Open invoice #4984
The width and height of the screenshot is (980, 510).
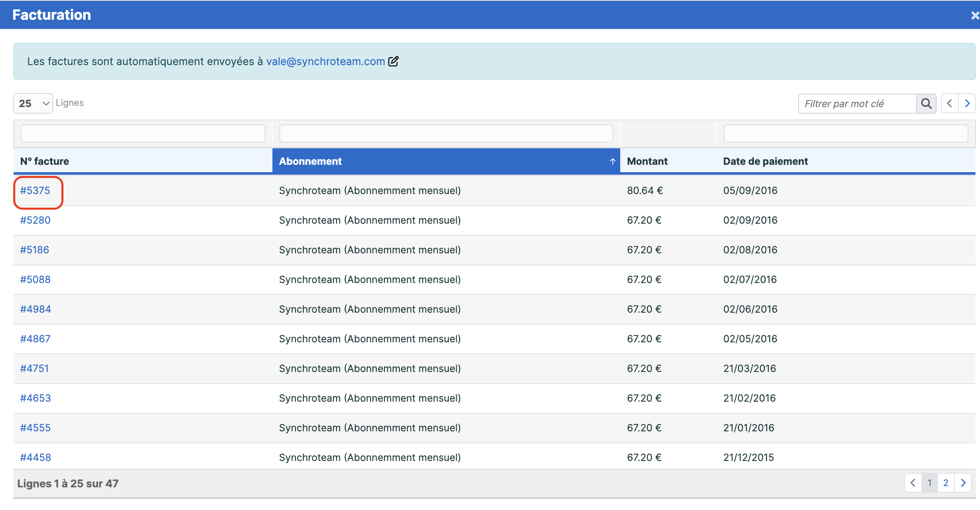[35, 309]
